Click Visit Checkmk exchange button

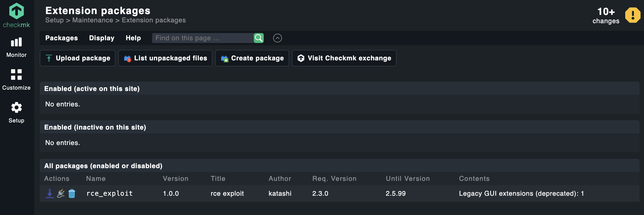point(344,58)
